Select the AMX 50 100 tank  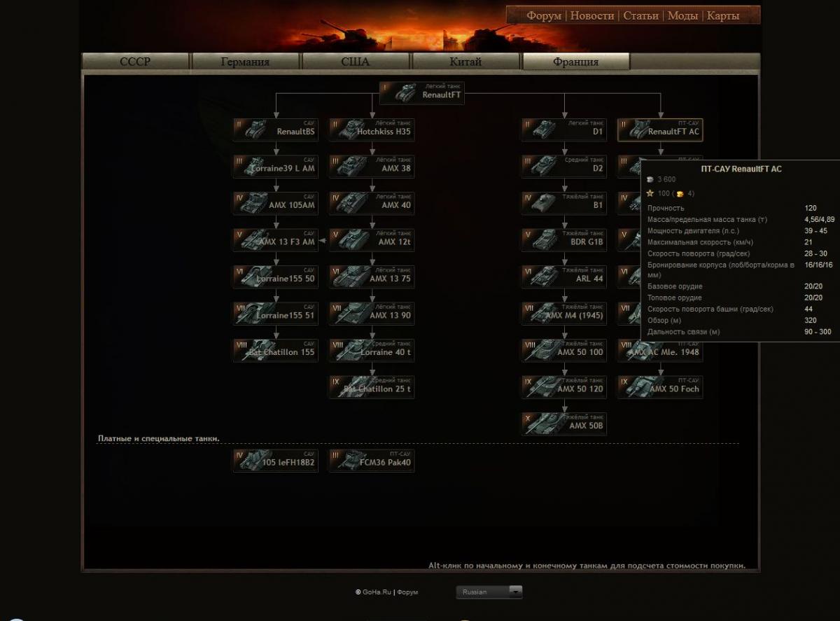click(x=563, y=350)
